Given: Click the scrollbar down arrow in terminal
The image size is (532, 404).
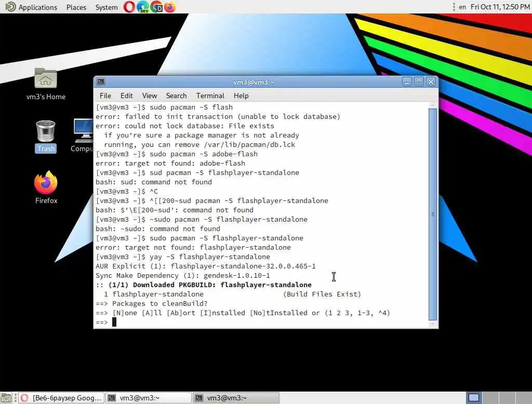Looking at the screenshot, I should pyautogui.click(x=433, y=324).
